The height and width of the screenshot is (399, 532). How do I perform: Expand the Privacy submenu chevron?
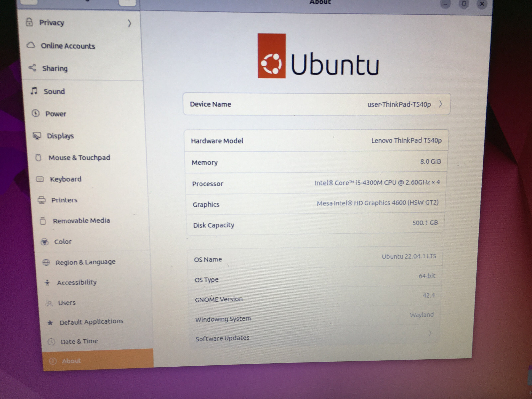129,23
